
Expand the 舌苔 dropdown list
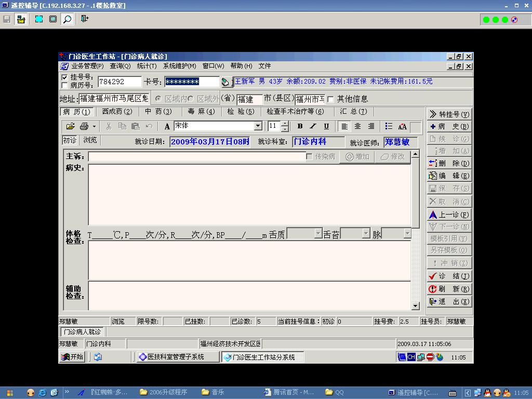click(366, 234)
